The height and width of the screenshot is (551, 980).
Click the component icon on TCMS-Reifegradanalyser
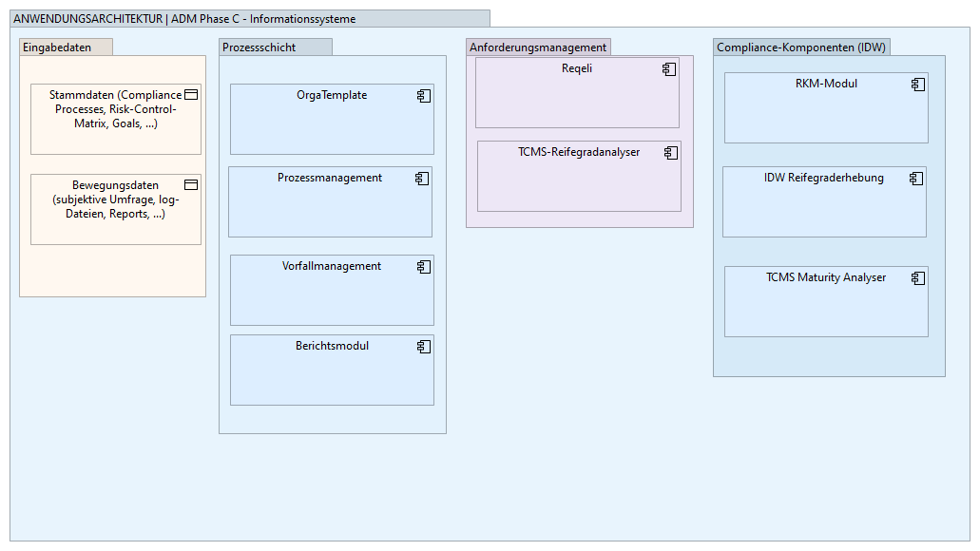click(671, 153)
